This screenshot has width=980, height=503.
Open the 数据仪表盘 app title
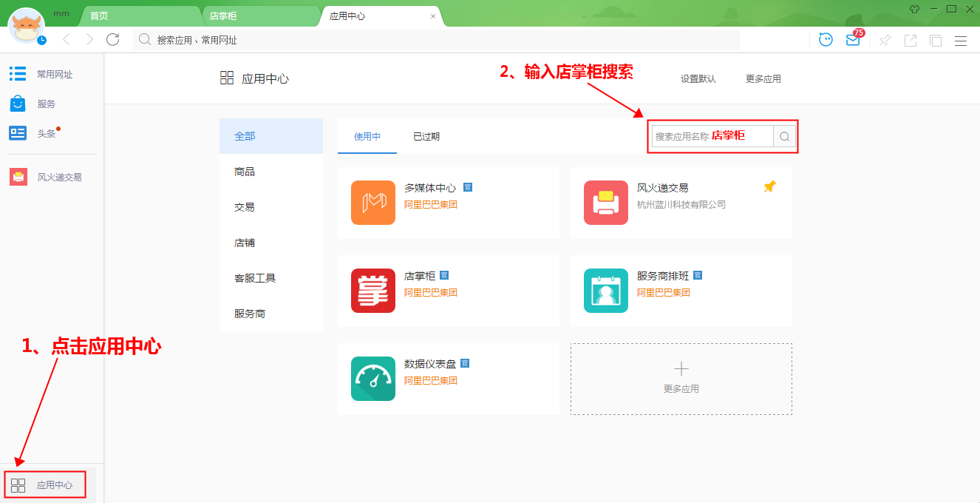pyautogui.click(x=430, y=364)
